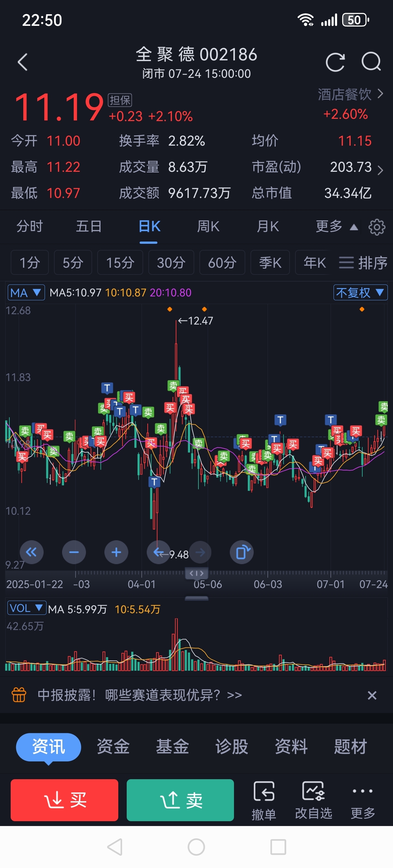Image resolution: width=393 pixels, height=868 pixels.
Task: Tap the 11.19 current price
Action: (x=59, y=107)
